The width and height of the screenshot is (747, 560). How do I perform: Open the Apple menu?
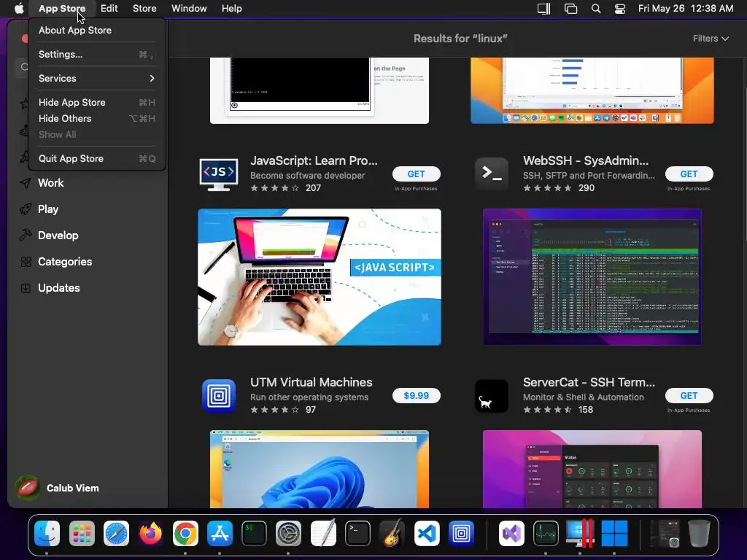pyautogui.click(x=18, y=8)
